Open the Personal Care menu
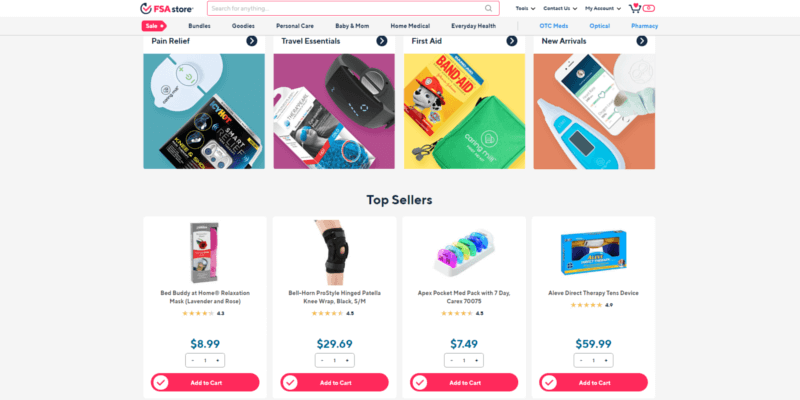800x400 pixels. click(295, 26)
